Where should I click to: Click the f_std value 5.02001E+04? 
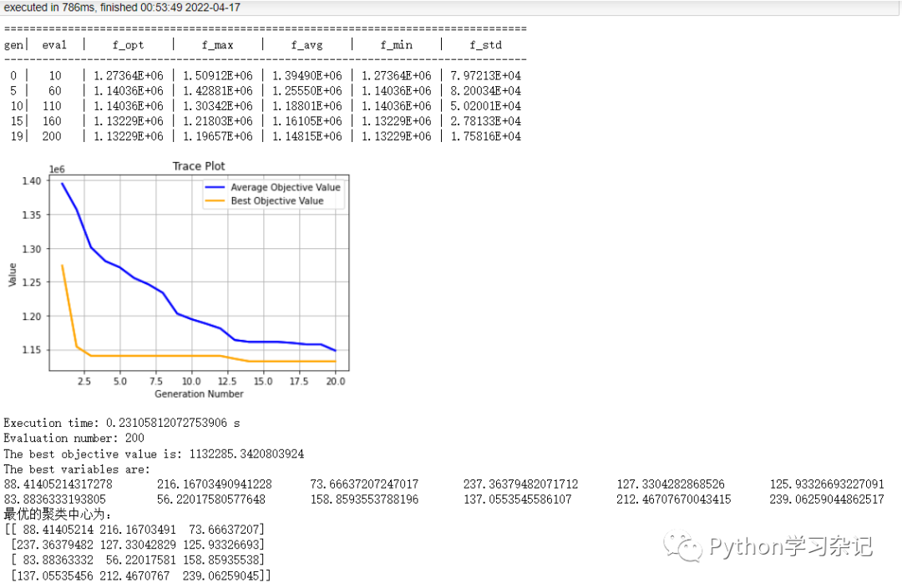pyautogui.click(x=486, y=106)
